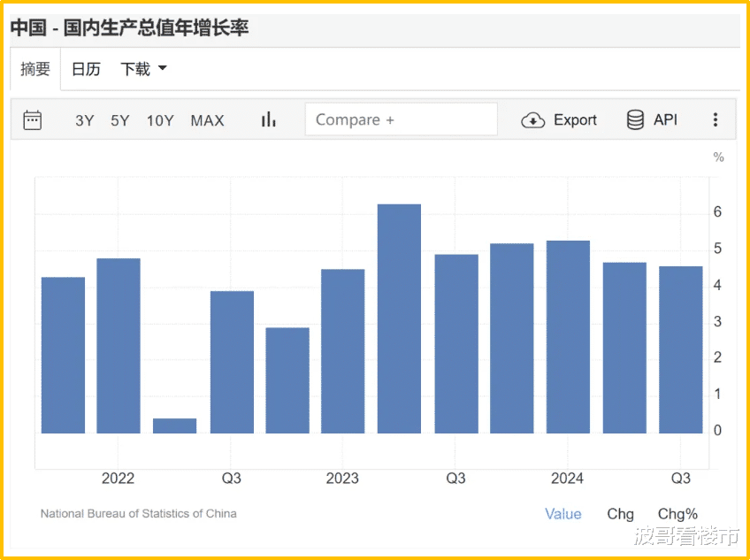
Task: Open the three-dot more options menu
Action: (716, 119)
